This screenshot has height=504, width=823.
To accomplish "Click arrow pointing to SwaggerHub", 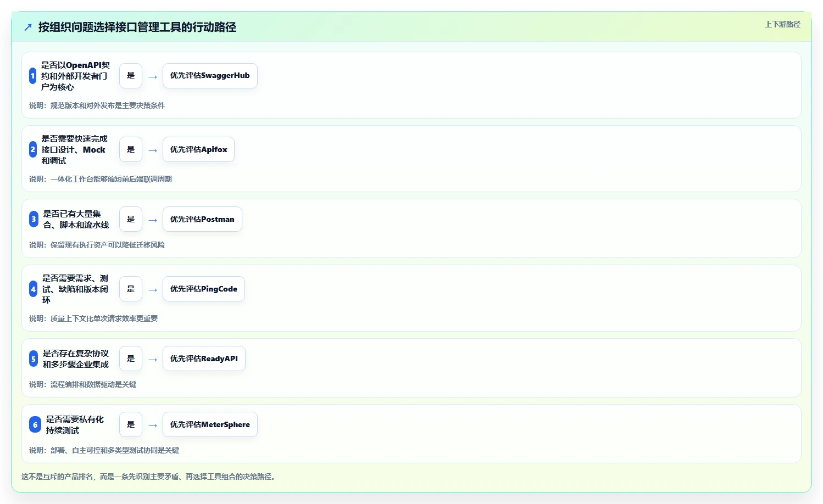I will click(x=153, y=77).
